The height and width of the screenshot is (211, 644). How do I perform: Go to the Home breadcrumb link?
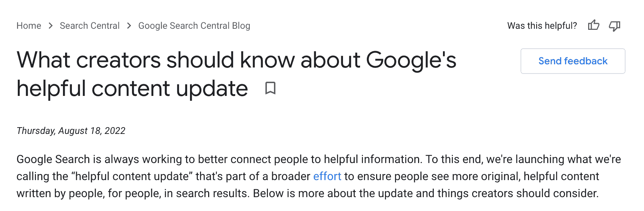pos(29,26)
